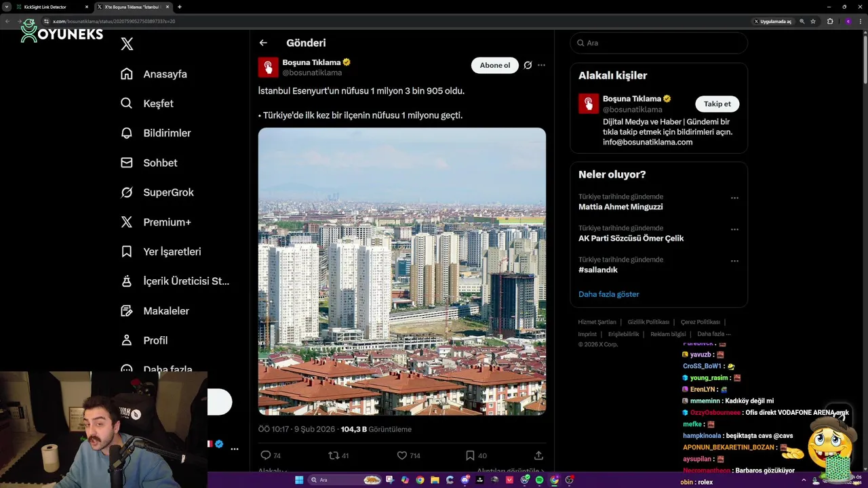Open the Esenyurt city photo

coord(402,271)
